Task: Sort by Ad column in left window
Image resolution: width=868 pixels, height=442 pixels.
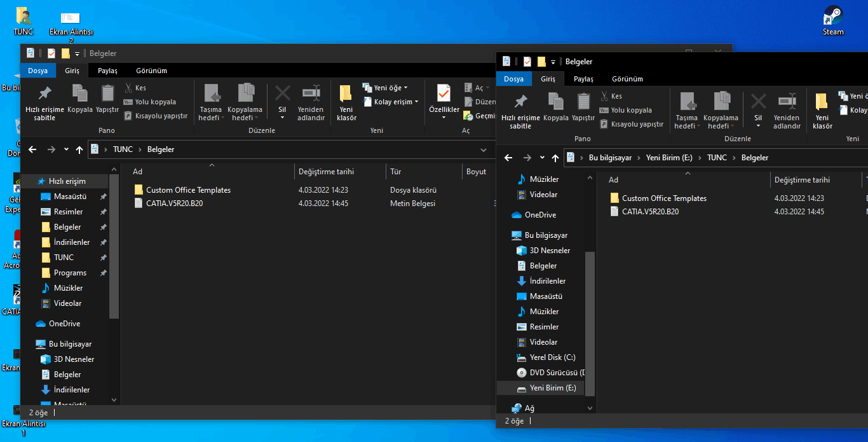Action: [x=211, y=172]
